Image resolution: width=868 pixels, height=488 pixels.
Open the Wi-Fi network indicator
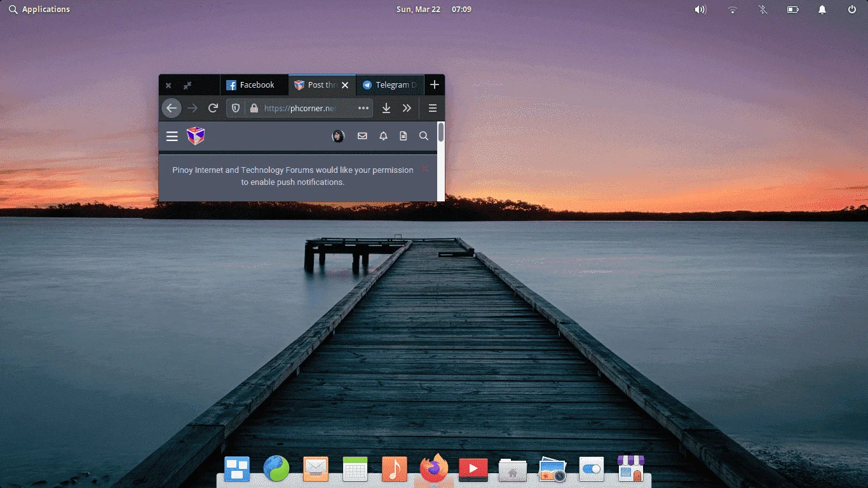click(733, 10)
